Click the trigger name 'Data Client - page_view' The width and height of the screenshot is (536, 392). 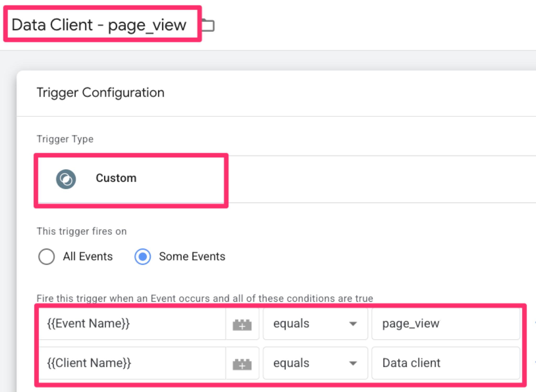pyautogui.click(x=99, y=25)
